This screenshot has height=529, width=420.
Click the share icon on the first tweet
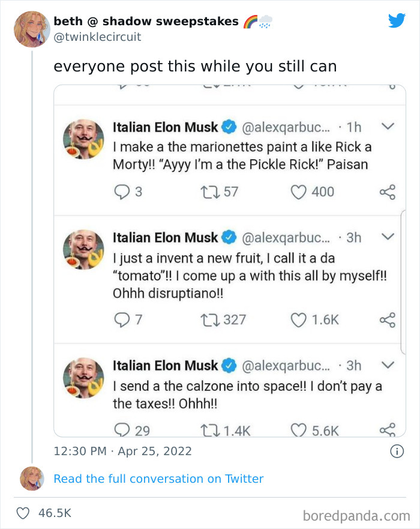coord(388,192)
